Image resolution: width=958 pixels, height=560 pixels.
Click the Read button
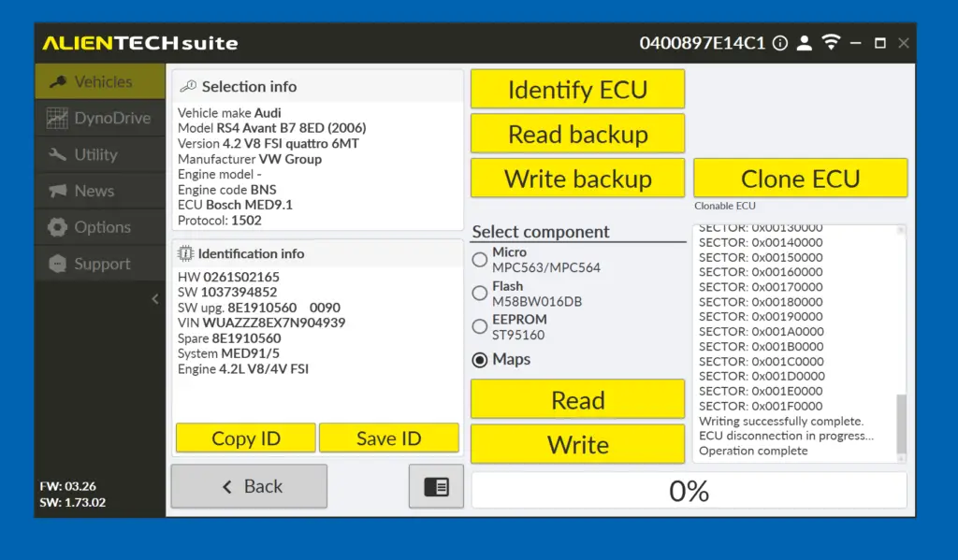(x=577, y=399)
